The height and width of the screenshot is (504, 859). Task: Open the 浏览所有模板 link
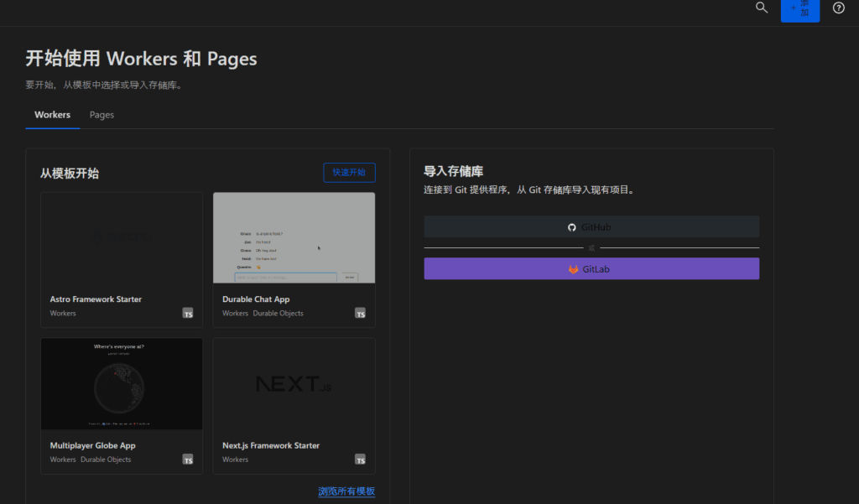coord(346,491)
